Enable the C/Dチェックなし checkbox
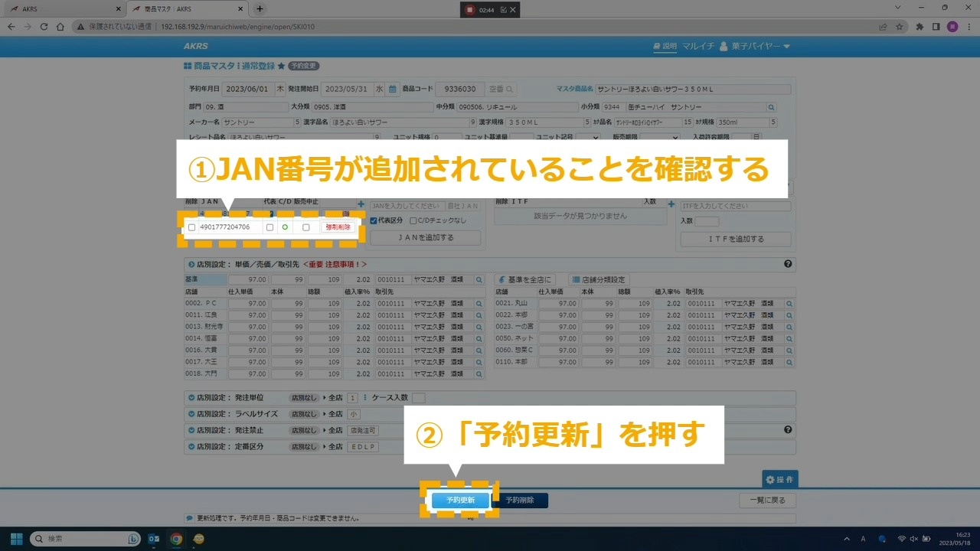980x551 pixels. pos(413,220)
